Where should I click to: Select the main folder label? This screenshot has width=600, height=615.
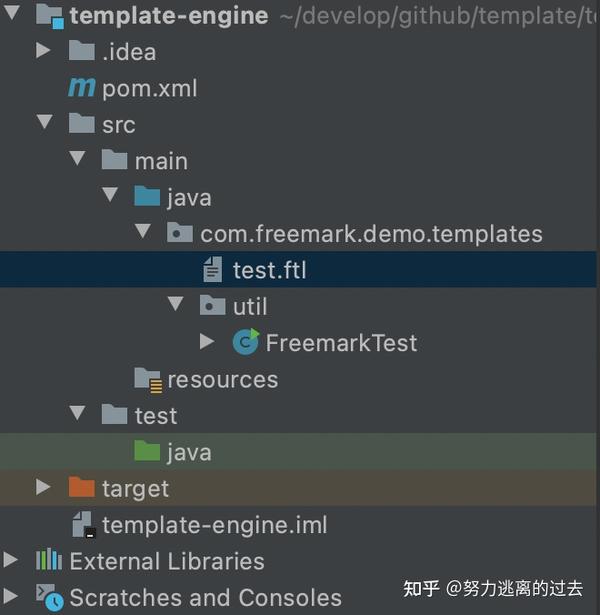[161, 161]
